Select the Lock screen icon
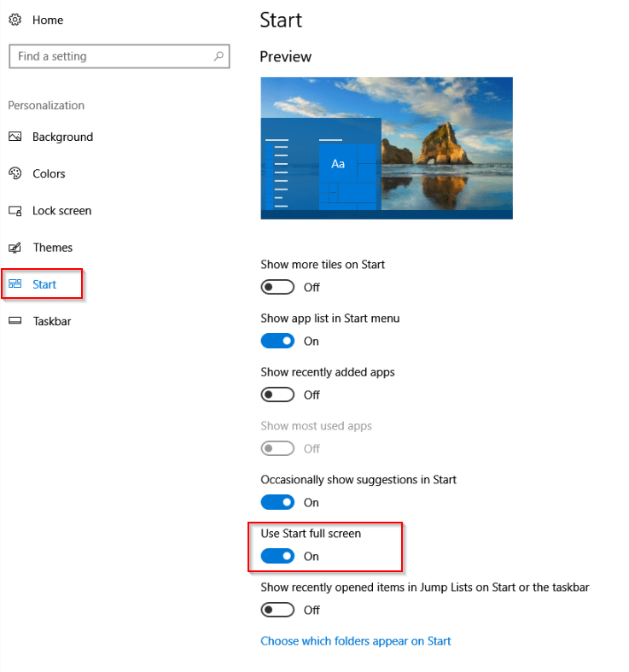This screenshot has width=629, height=672. point(15,211)
